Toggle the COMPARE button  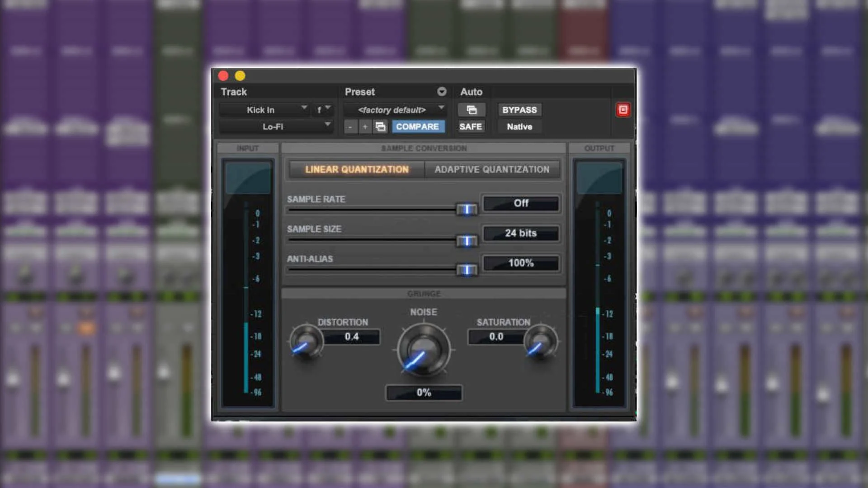[x=417, y=127]
